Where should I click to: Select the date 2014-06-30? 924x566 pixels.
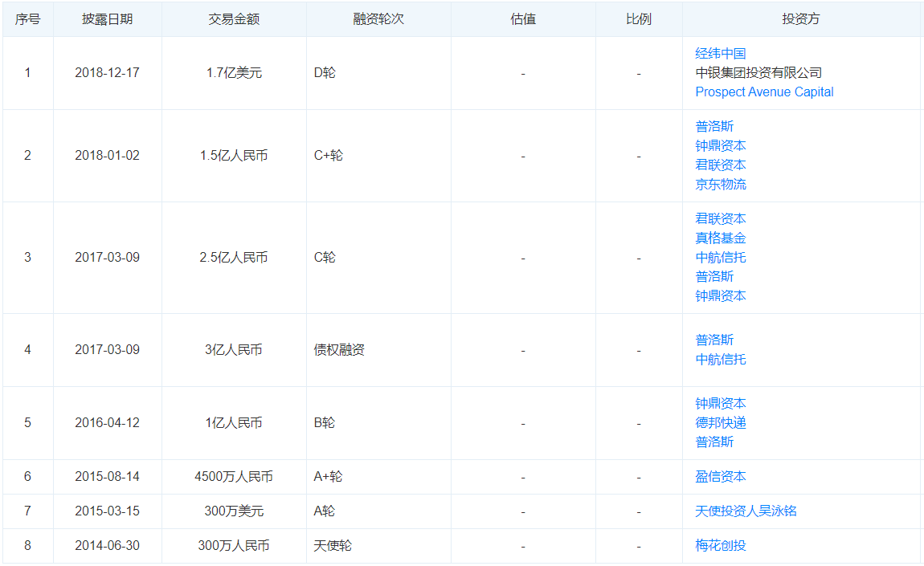tap(107, 547)
